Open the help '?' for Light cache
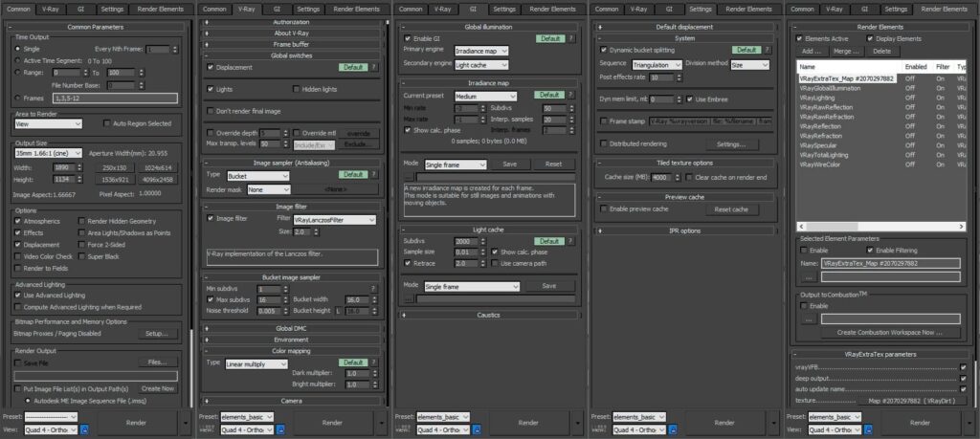The width and height of the screenshot is (980, 439). point(571,241)
